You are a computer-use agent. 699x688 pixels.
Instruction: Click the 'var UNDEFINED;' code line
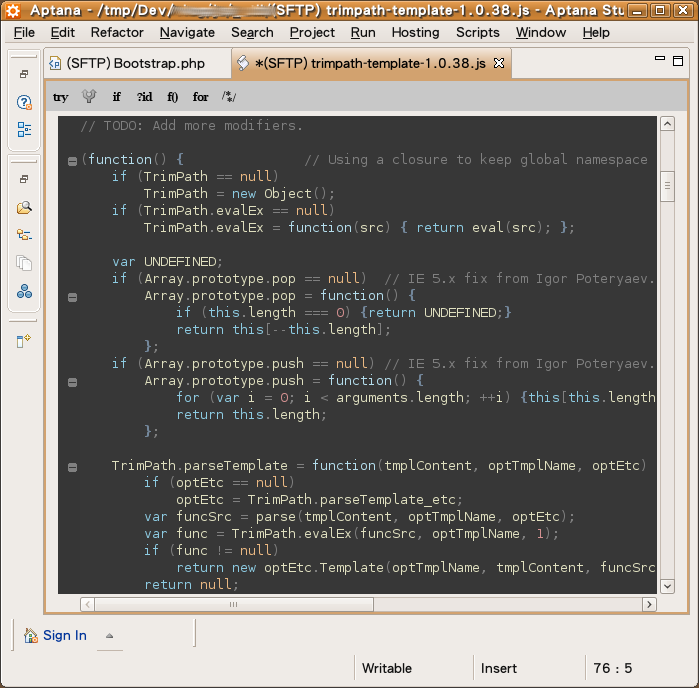(167, 262)
